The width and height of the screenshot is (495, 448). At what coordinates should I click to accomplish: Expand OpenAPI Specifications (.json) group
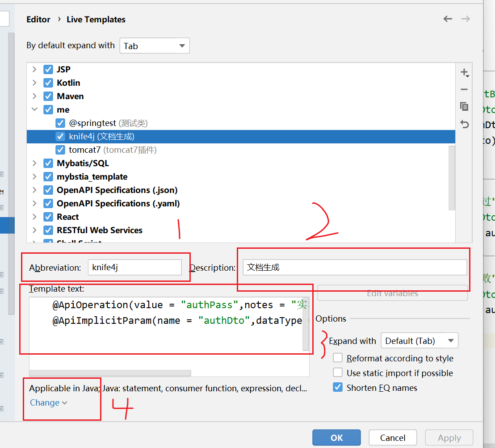coord(35,190)
